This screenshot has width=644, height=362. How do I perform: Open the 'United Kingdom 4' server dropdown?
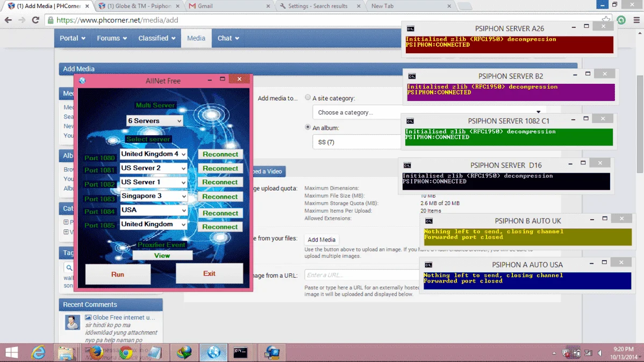coord(154,154)
